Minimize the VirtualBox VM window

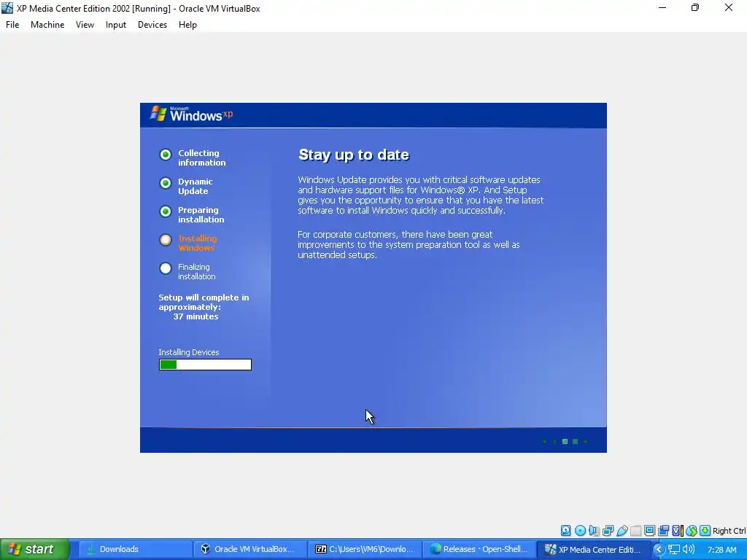point(662,8)
